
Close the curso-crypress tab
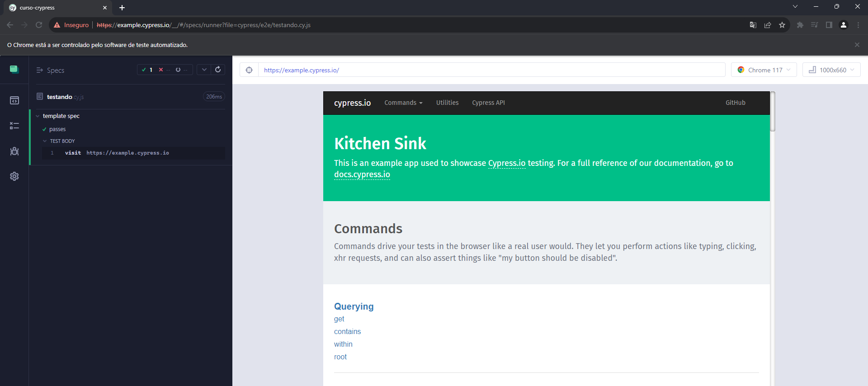pos(105,8)
